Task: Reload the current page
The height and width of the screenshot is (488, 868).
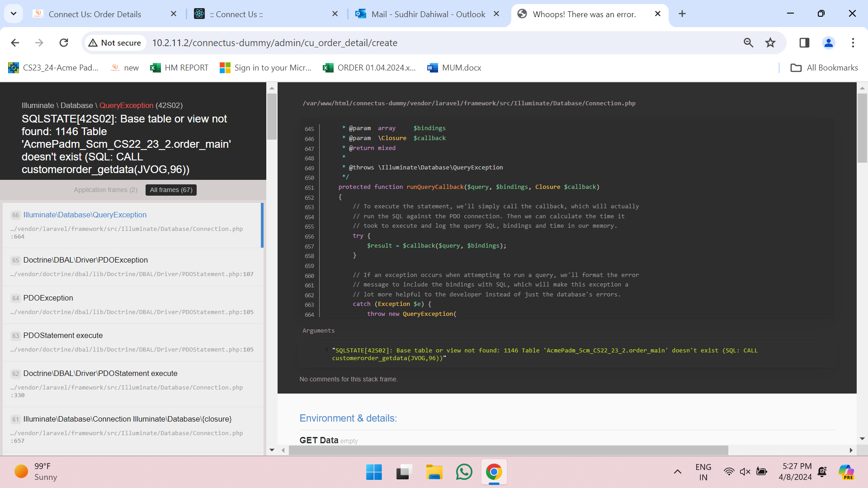Action: click(64, 42)
